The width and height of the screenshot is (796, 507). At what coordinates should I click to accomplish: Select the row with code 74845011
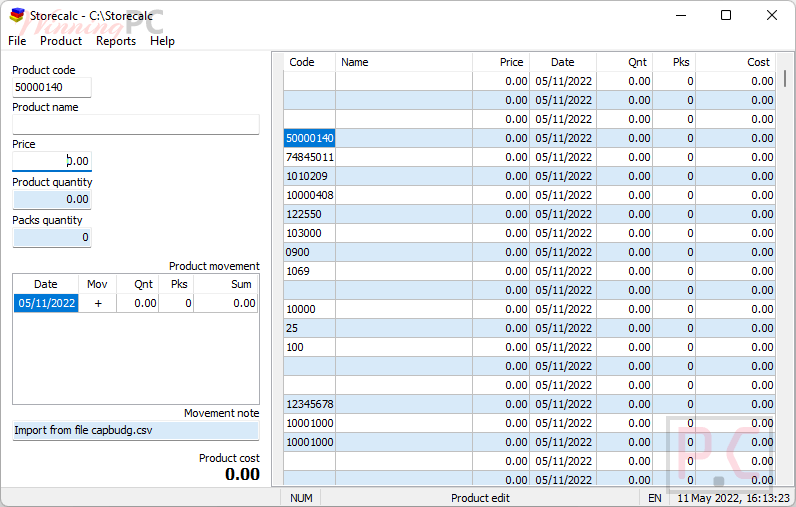(529, 157)
